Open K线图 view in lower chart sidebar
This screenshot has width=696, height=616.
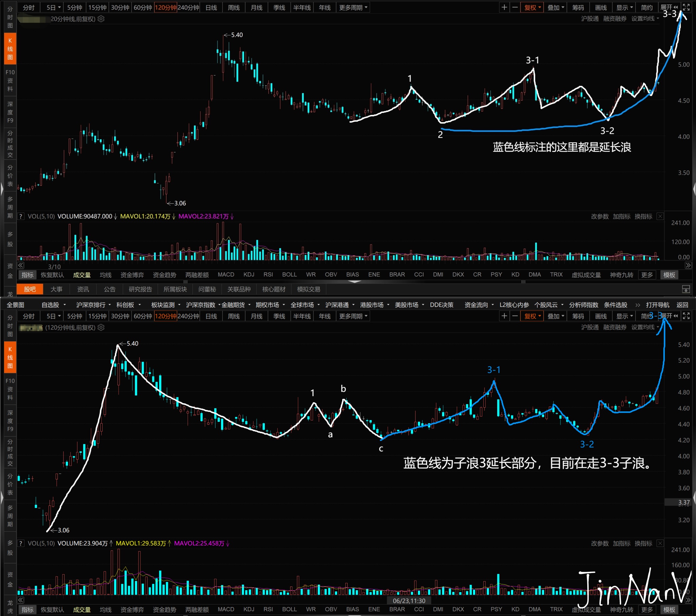coord(10,357)
